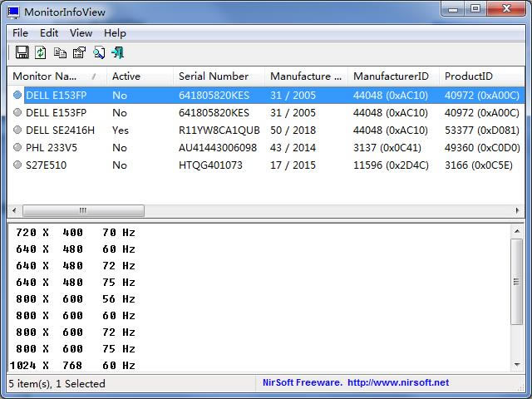The height and width of the screenshot is (399, 532).
Task: Click the Refresh toolbar icon
Action: 41,52
